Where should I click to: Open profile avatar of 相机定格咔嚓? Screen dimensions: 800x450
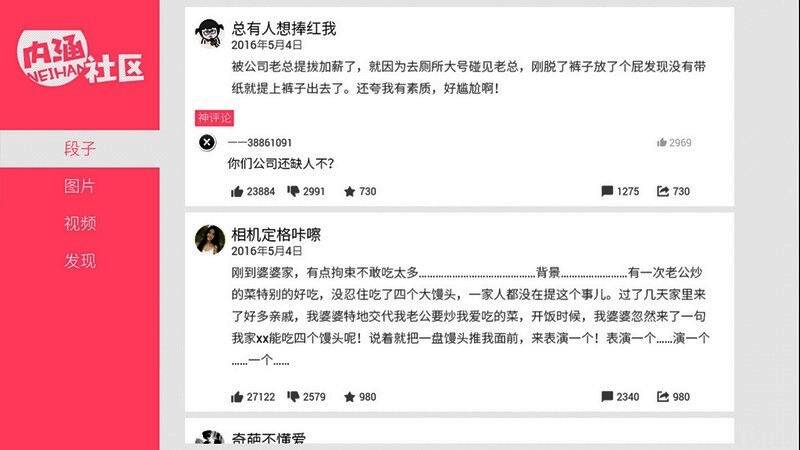click(x=210, y=239)
